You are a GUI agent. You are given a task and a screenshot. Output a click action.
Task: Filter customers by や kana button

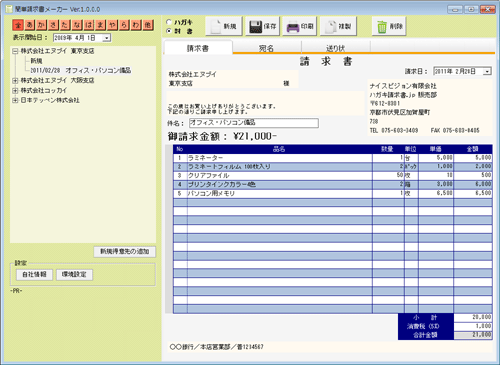pos(113,25)
